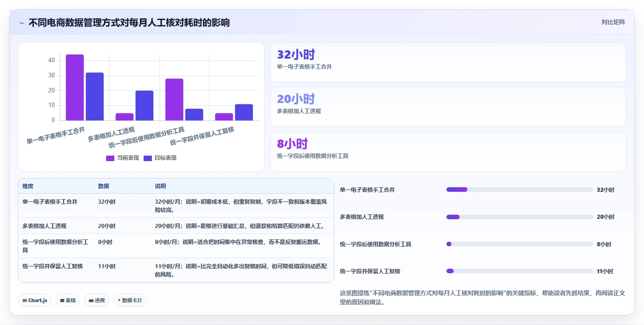Click the 11小时 progress value label
Viewport: 644px width, 325px height.
(x=606, y=271)
